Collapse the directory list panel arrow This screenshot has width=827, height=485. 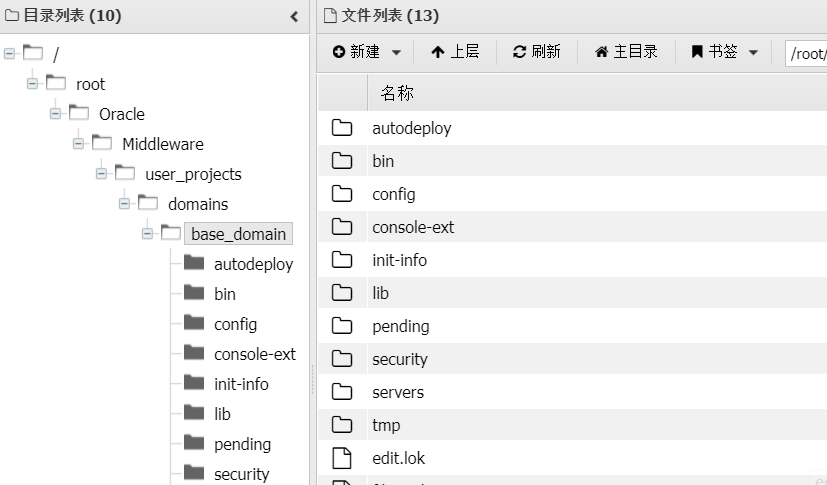294,17
